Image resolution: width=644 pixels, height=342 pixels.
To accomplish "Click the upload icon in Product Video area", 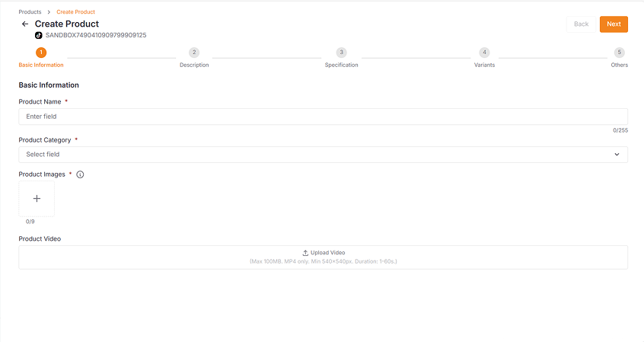I will pos(305,253).
